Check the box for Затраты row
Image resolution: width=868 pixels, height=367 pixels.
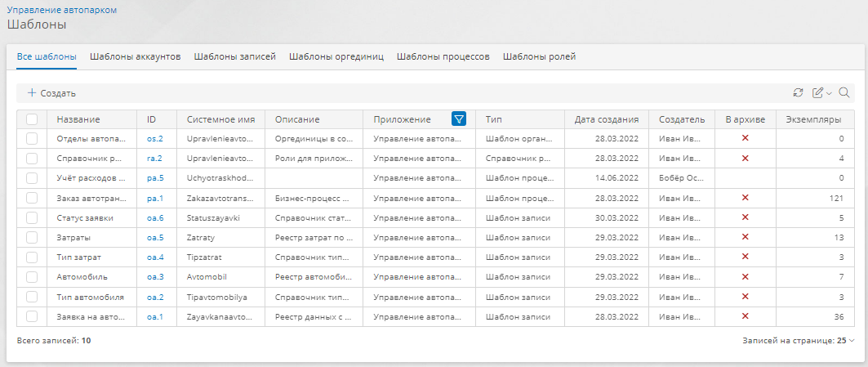pos(32,237)
